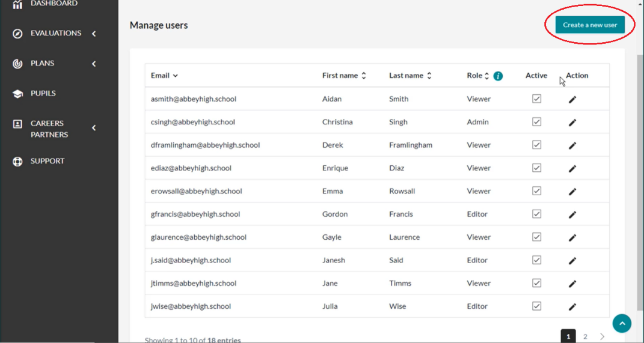Expand the Plans menu chevron
This screenshot has height=343, width=644.
click(94, 64)
